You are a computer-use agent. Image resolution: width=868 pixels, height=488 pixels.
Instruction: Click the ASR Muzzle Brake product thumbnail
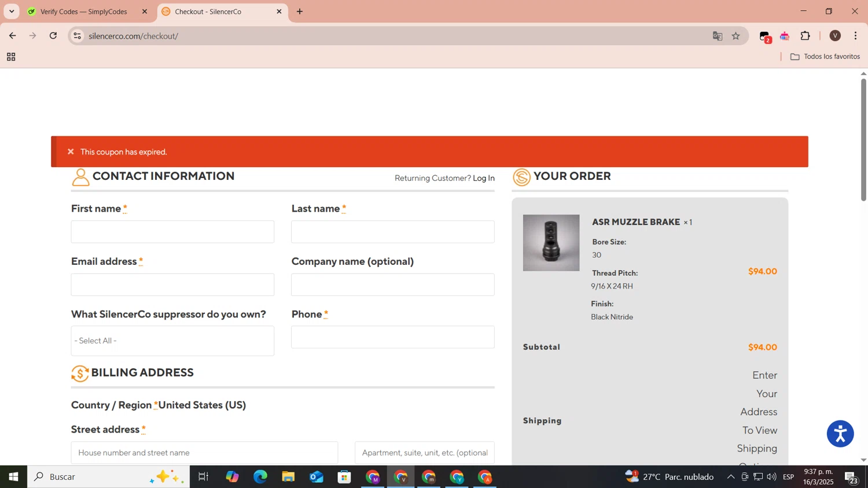[x=551, y=243]
